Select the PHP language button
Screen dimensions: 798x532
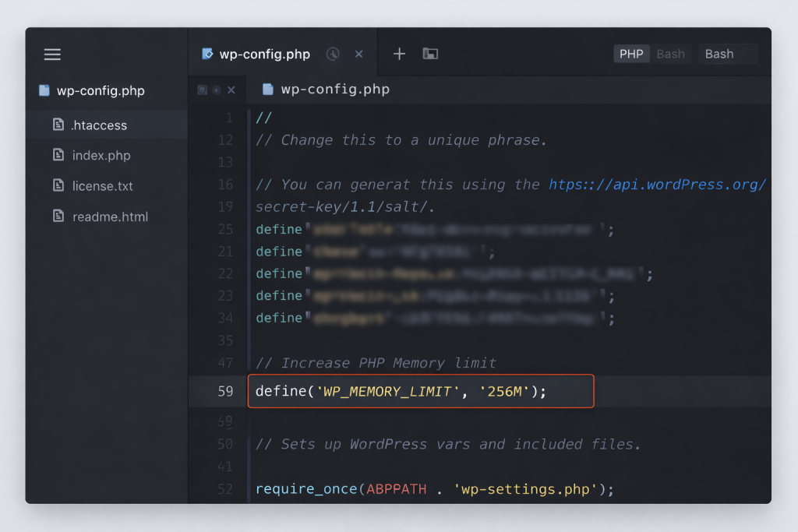pos(631,54)
